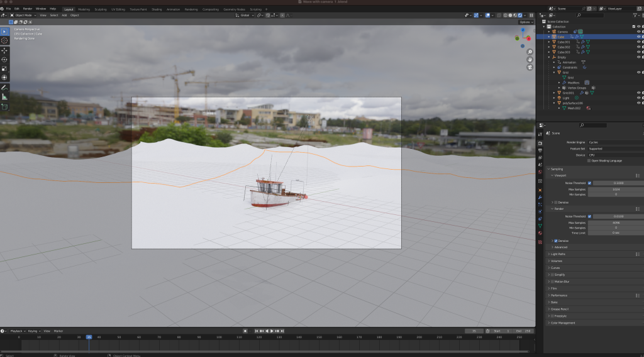This screenshot has height=357, width=644.
Task: Open the Render menu in the top bar
Action: pyautogui.click(x=28, y=9)
